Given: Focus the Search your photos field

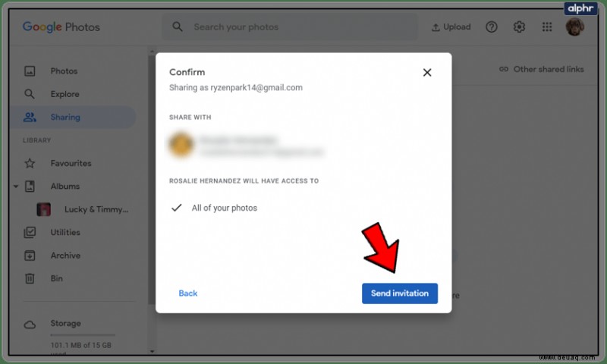Looking at the screenshot, I should point(290,27).
